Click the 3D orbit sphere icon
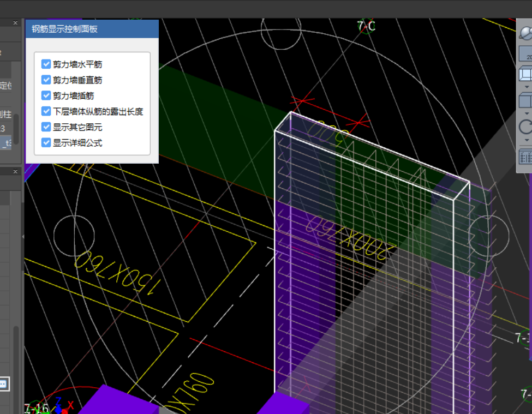Screen dimensions: 532x414 click(x=525, y=33)
